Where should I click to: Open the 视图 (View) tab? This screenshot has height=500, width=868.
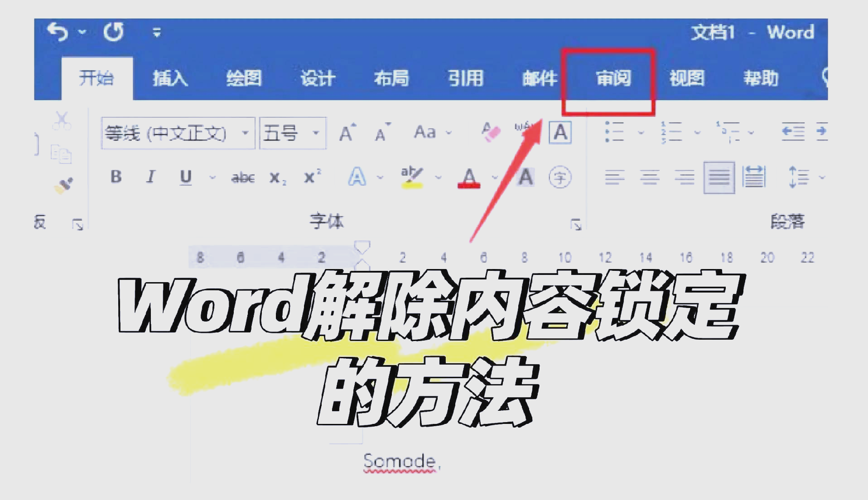(687, 78)
